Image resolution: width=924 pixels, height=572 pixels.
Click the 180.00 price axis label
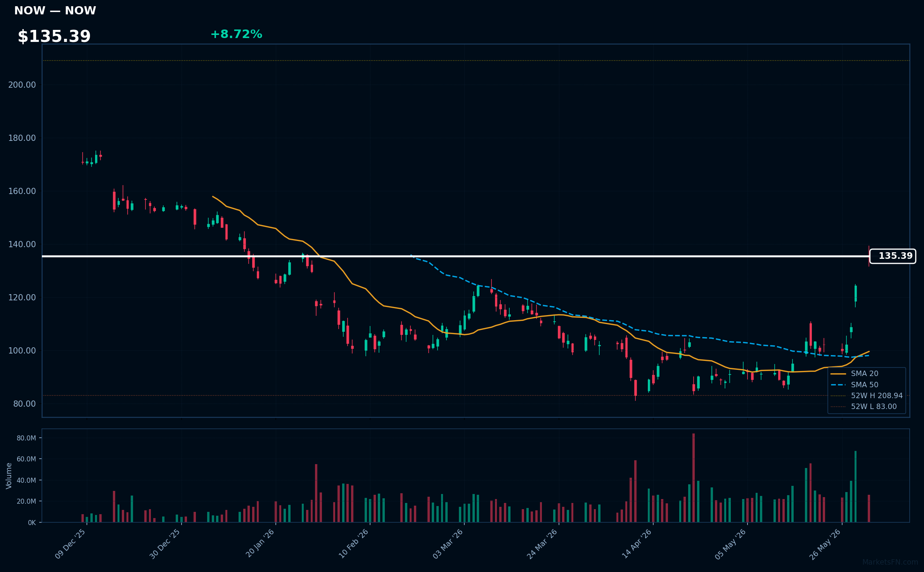point(22,138)
